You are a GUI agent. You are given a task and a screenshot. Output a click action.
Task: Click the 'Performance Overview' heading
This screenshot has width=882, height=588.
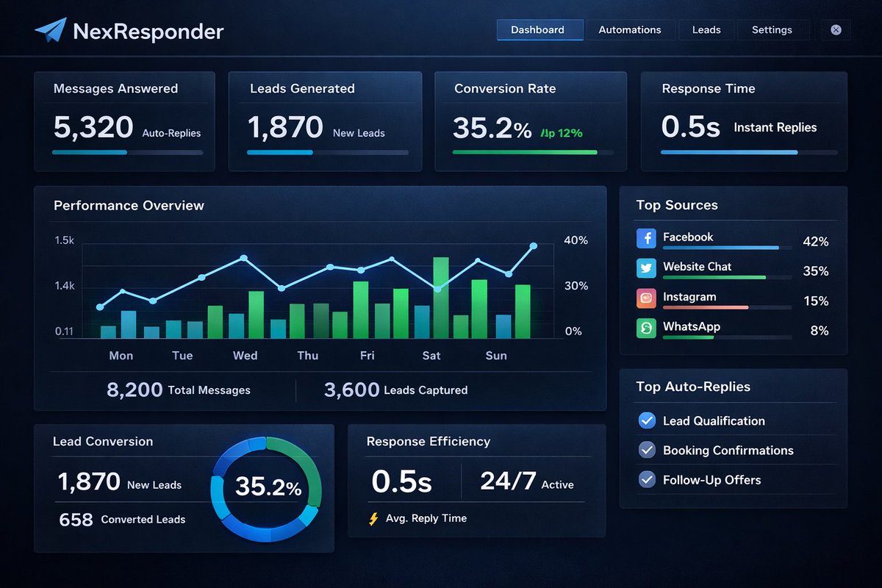point(129,205)
